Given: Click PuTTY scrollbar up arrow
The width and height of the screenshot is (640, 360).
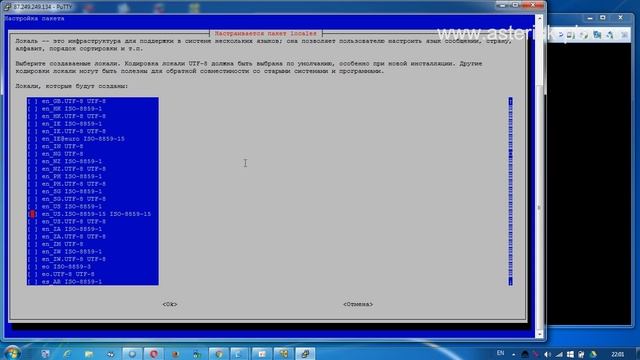Looking at the screenshot, I should [x=540, y=19].
